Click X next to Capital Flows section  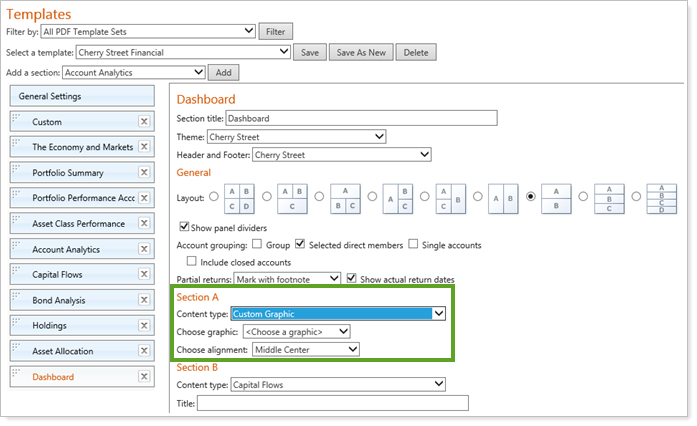tap(144, 274)
